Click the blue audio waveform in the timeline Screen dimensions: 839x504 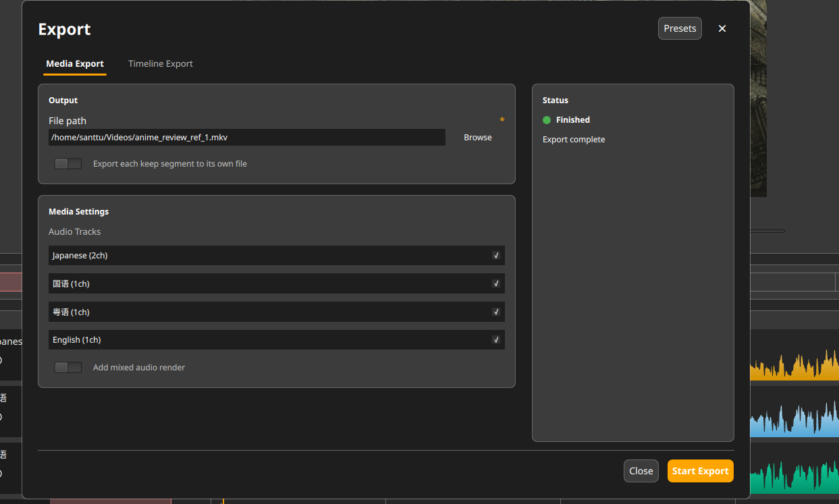794,422
